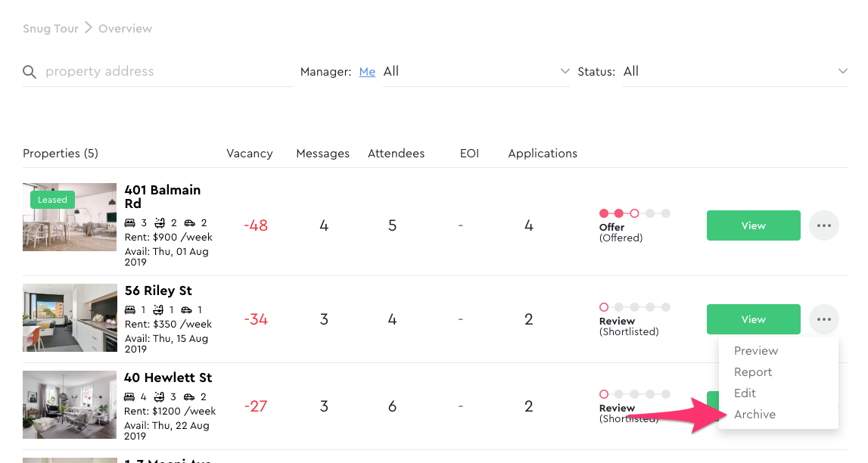Click attendees count 6 for 40 Hewlett St

point(392,406)
